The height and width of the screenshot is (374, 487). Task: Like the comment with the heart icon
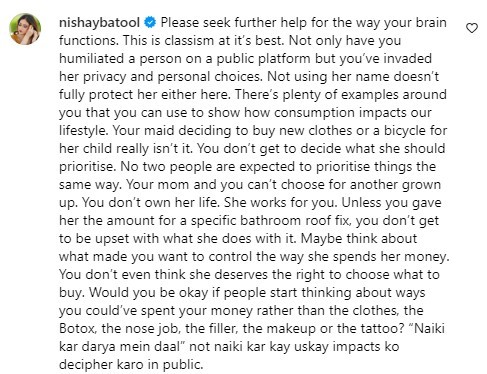(471, 28)
